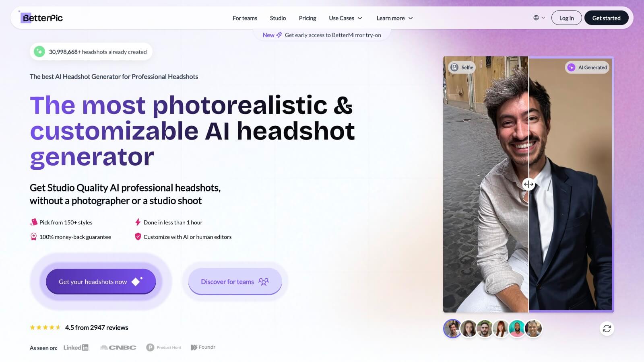Click the BetterPic logo
Image resolution: width=644 pixels, height=362 pixels.
coord(42,18)
